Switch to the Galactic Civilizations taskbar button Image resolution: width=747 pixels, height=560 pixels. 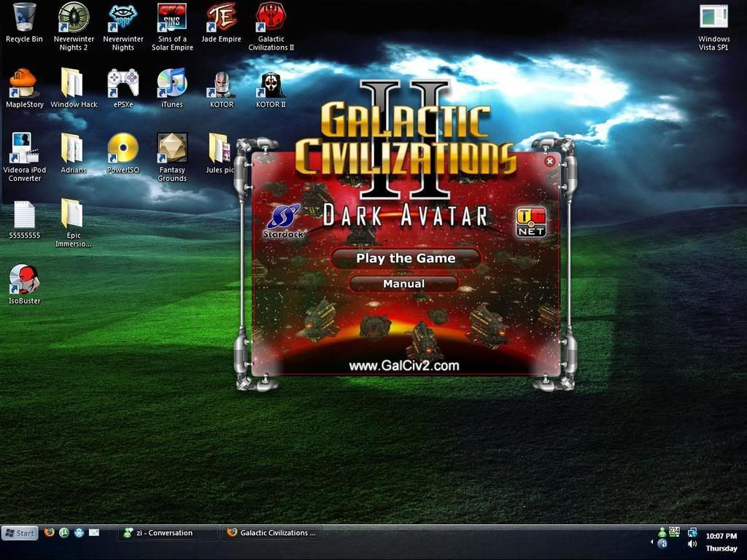[271, 533]
